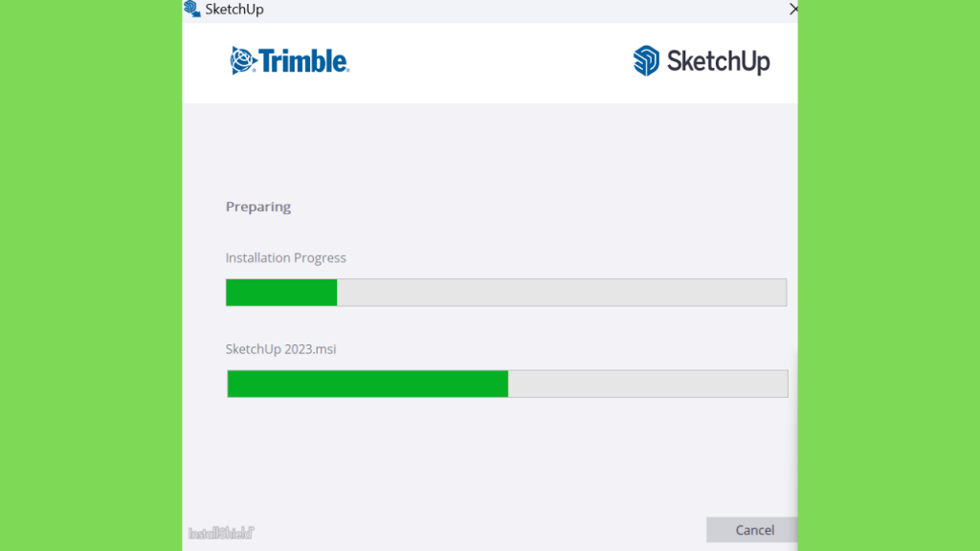Click the SketchUp cube logo icon
Image resolution: width=980 pixels, height=551 pixels.
tap(646, 60)
